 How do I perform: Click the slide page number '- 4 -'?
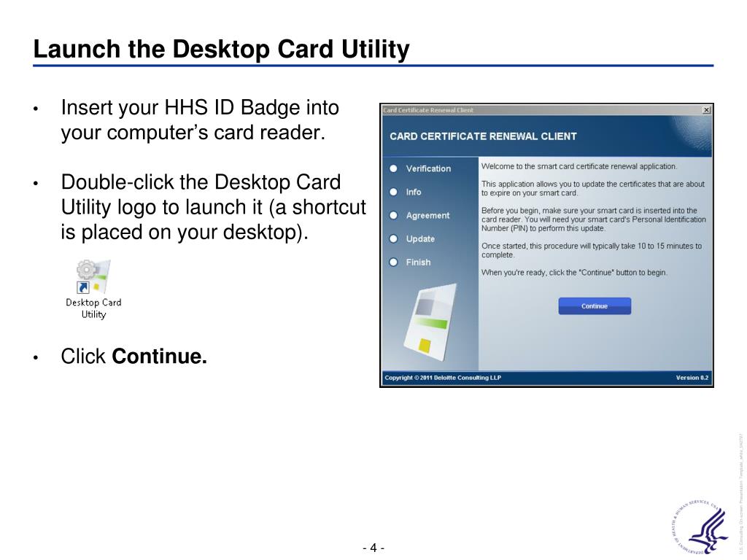[x=373, y=548]
